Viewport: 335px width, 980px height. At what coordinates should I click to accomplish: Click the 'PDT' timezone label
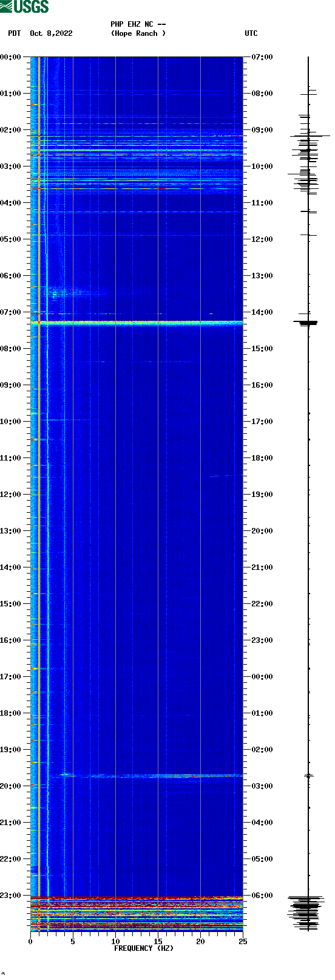coord(15,33)
